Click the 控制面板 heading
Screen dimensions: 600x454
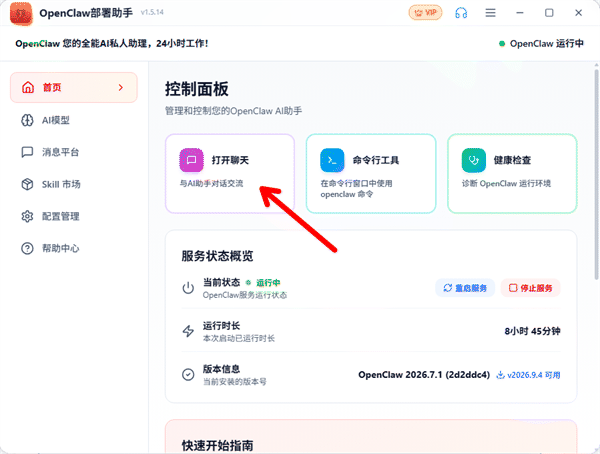(197, 89)
